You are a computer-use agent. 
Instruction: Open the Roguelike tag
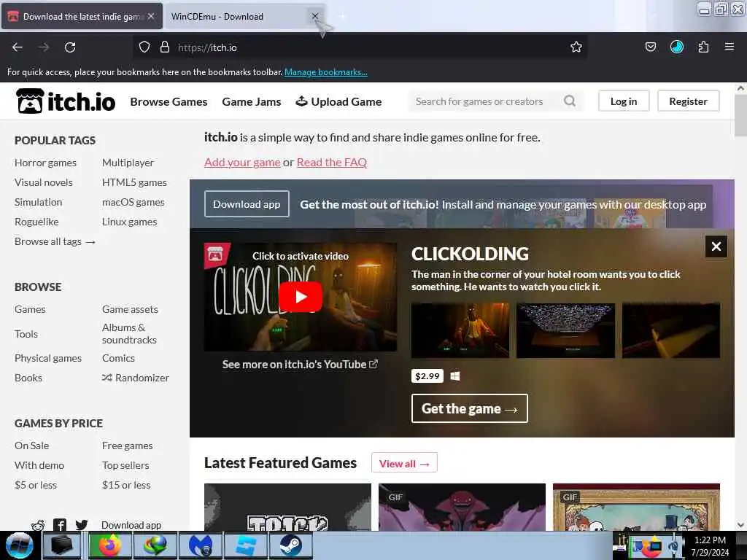point(36,222)
